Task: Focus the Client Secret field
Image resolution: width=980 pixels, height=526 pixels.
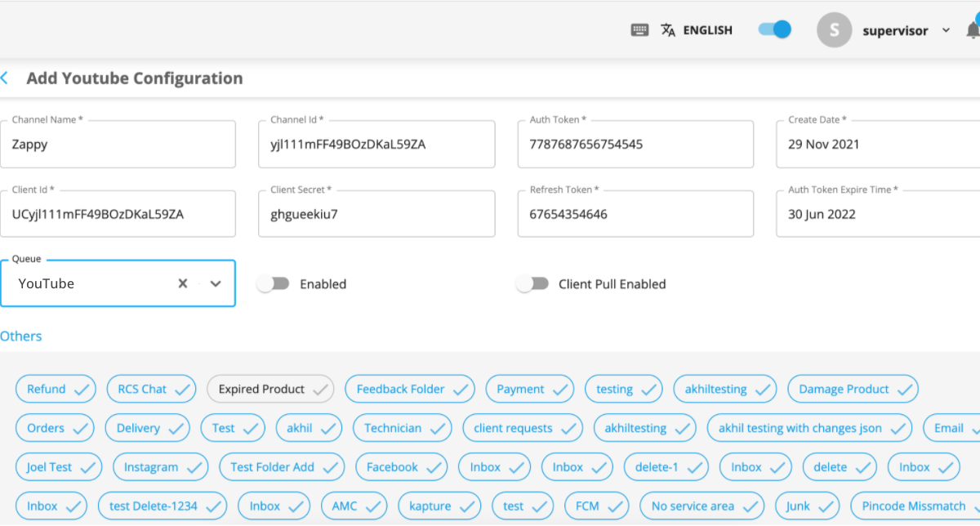Action: (376, 214)
